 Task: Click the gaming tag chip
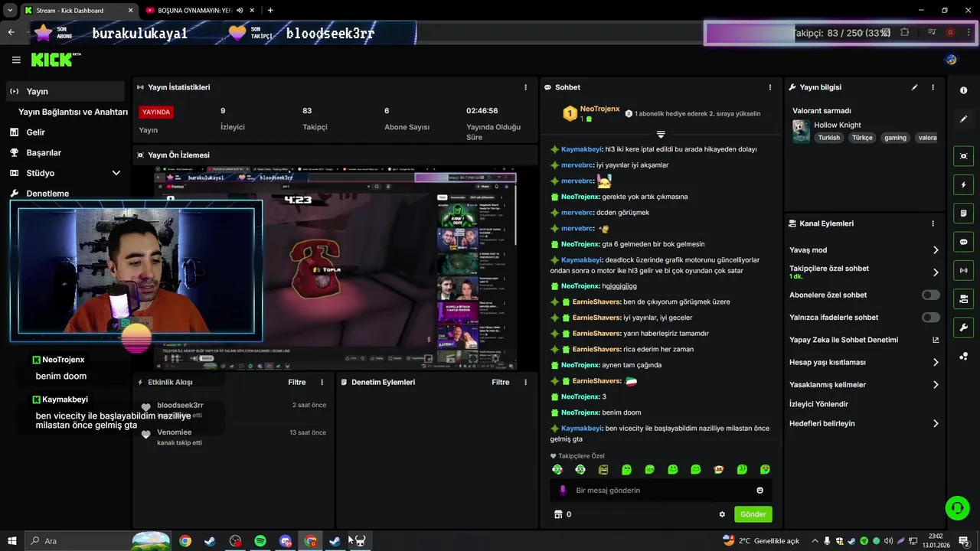[895, 138]
